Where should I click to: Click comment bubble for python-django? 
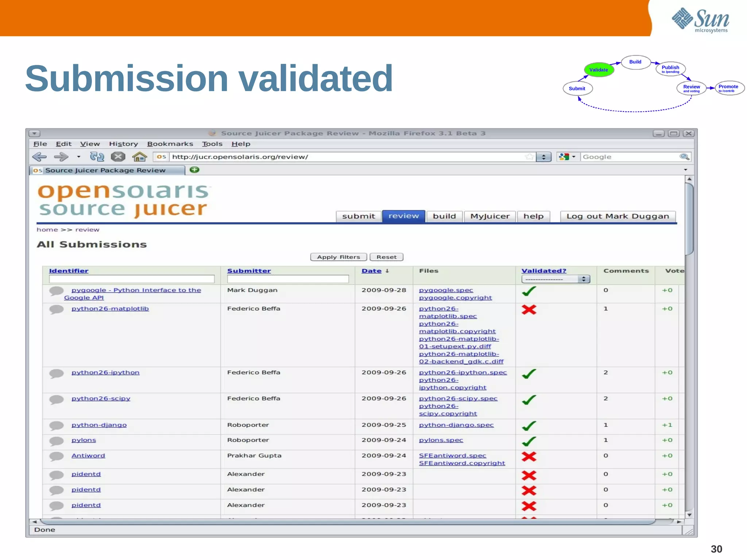coord(57,426)
